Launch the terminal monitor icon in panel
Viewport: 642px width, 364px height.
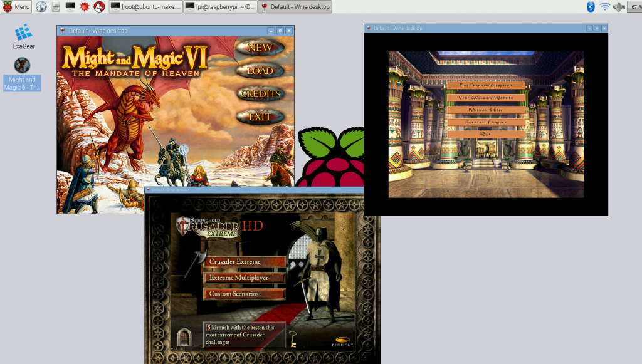pyautogui.click(x=70, y=6)
